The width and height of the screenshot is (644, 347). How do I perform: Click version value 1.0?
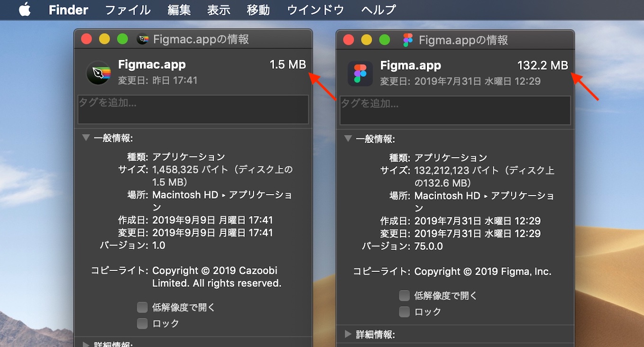(159, 246)
